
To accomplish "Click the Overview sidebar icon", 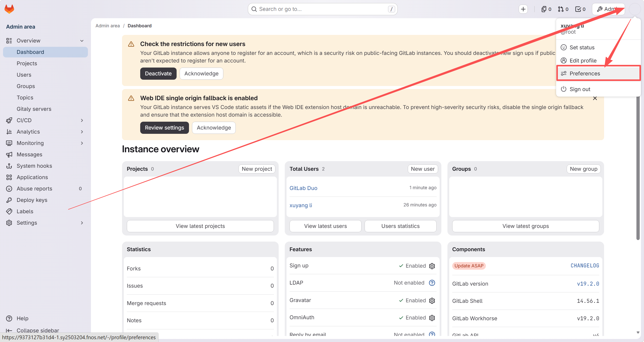I will click(9, 41).
